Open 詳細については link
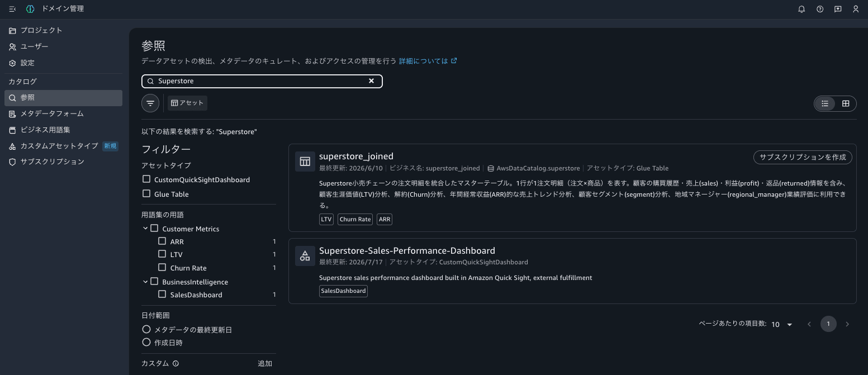Screen dimensions: 868x375 [424, 61]
